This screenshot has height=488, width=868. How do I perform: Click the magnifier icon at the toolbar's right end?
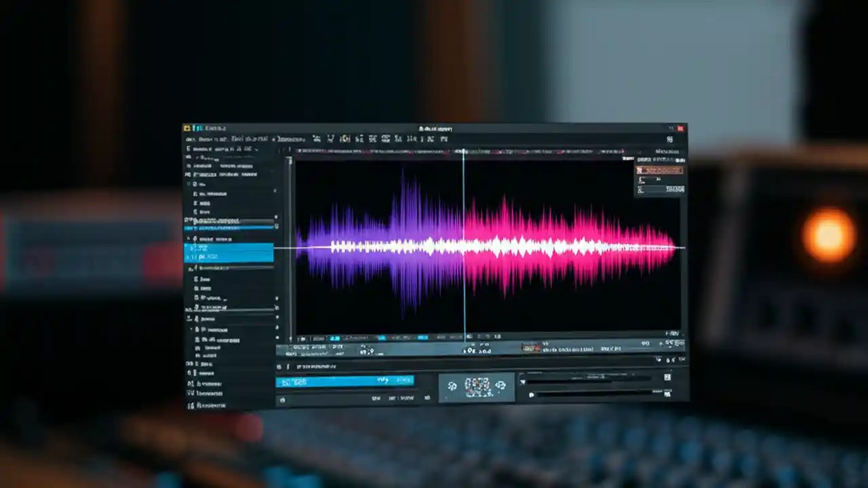670,139
